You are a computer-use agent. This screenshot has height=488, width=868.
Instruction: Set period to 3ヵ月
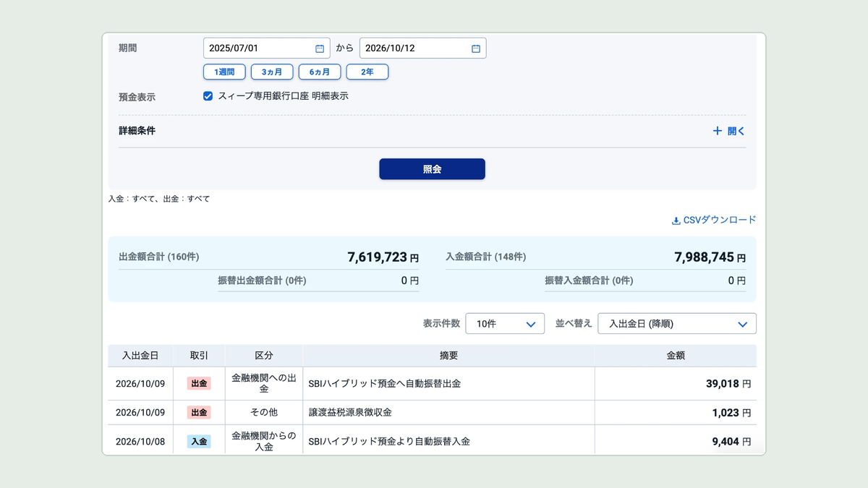(x=272, y=72)
